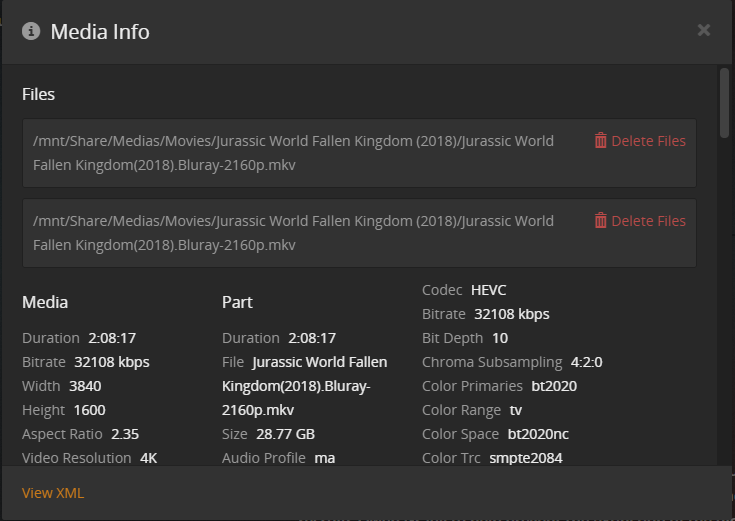
Task: Click the Files section heading
Action: 38,94
